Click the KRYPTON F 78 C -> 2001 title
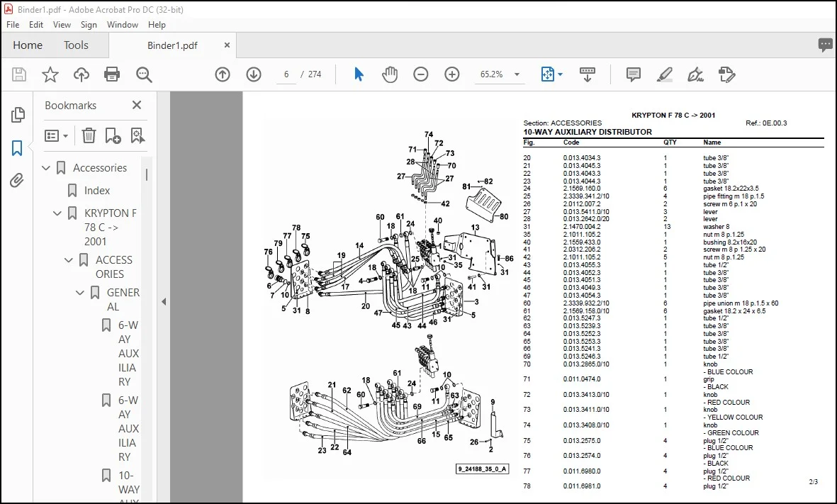Screen dimensions: 837x504 (x=673, y=115)
